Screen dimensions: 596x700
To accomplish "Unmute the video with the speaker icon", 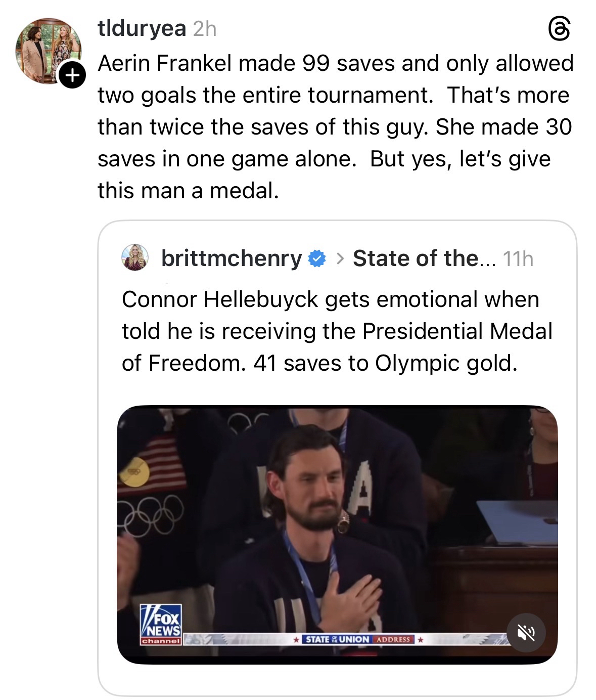I will (x=526, y=632).
